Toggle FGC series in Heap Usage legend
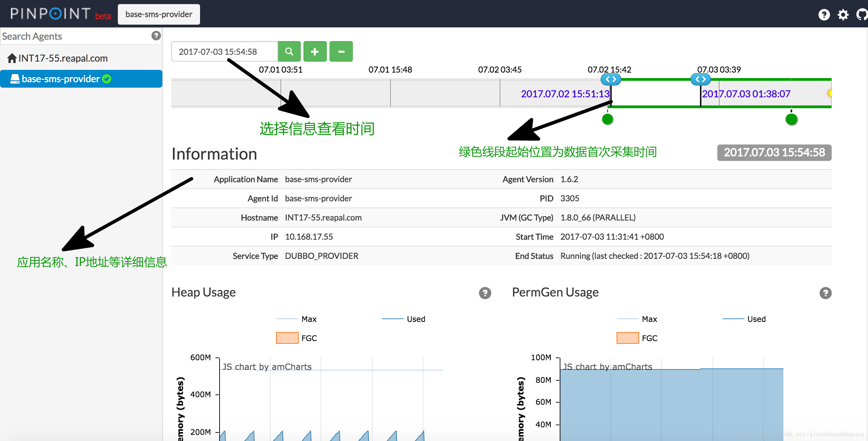Image resolution: width=868 pixels, height=441 pixels. click(297, 338)
